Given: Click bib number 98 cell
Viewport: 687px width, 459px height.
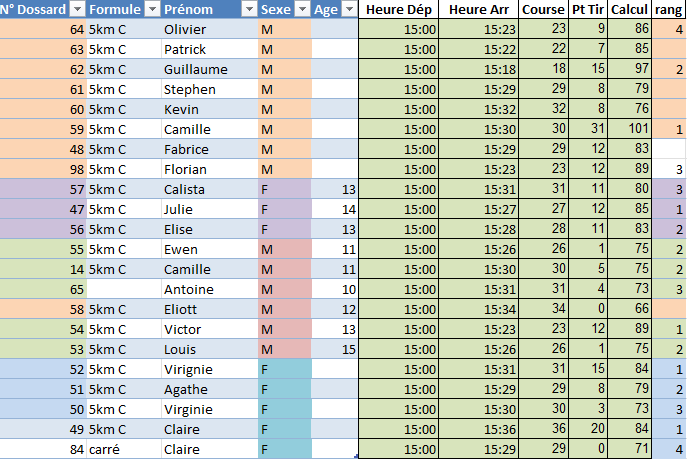Looking at the screenshot, I should pos(43,169).
